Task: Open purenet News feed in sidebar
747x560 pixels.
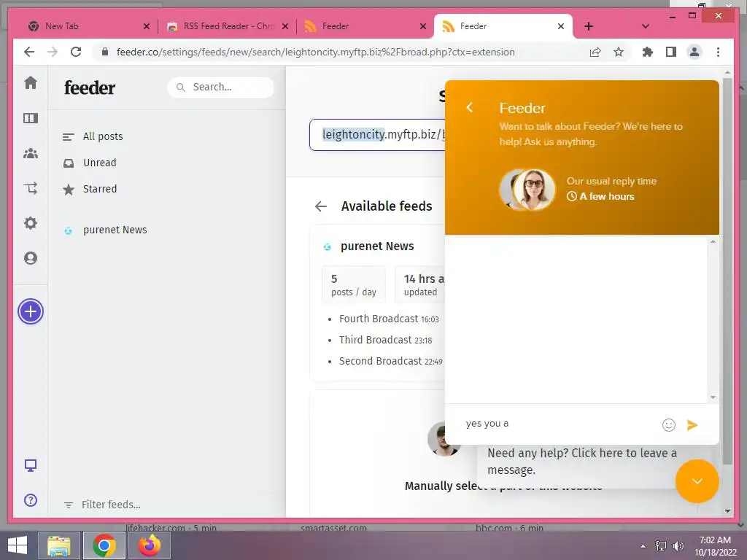Action: click(x=115, y=230)
